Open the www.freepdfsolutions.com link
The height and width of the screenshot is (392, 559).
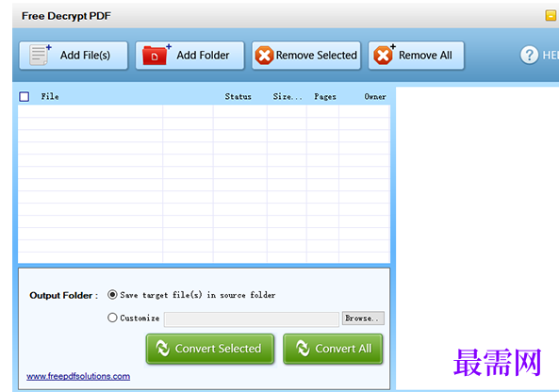pyautogui.click(x=78, y=376)
